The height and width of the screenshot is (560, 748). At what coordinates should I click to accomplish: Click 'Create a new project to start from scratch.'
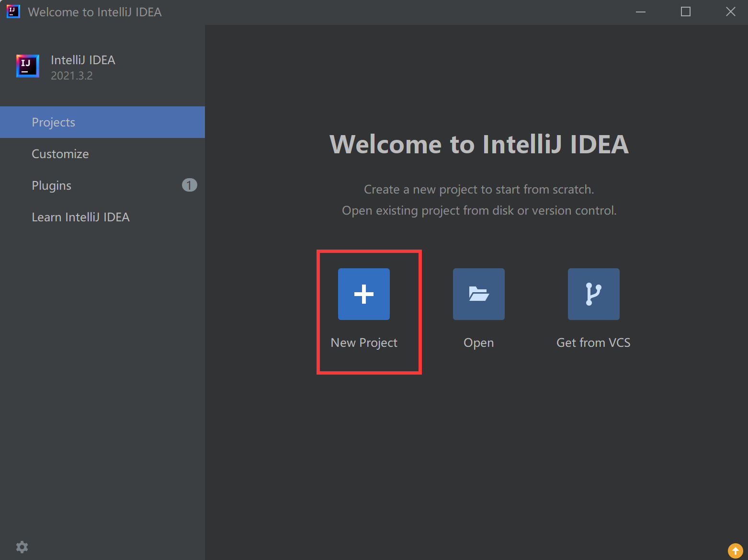(x=479, y=190)
